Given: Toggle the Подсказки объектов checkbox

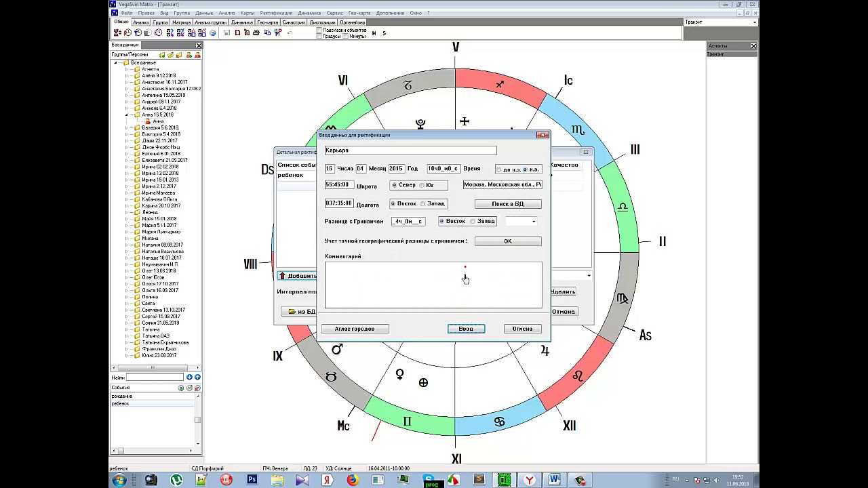Looking at the screenshot, I should pos(319,30).
